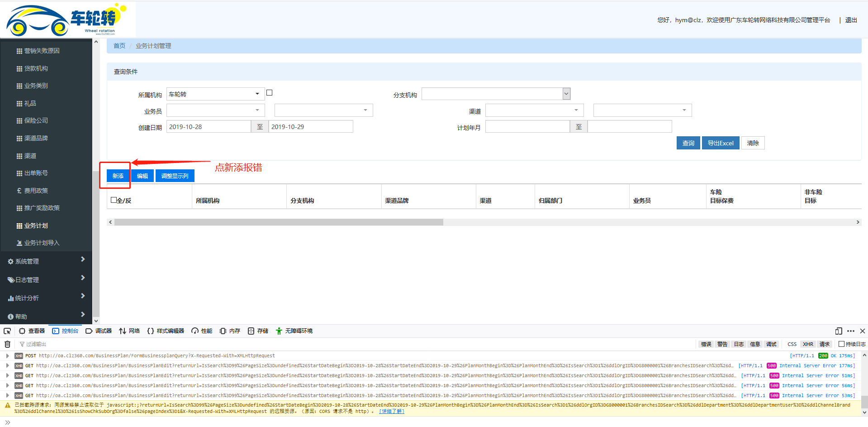Clear console output with the trash icon
The height and width of the screenshot is (427, 868).
(x=7, y=344)
